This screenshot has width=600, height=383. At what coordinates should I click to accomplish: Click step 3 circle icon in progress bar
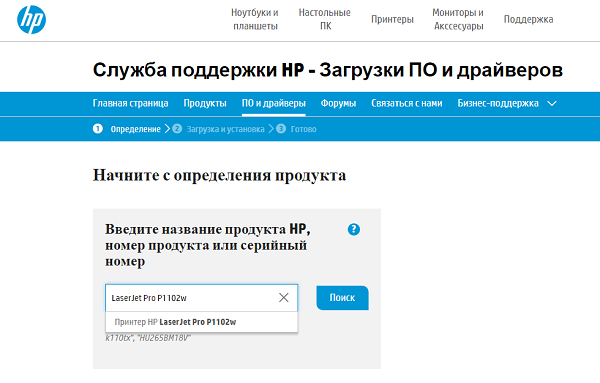click(x=281, y=129)
